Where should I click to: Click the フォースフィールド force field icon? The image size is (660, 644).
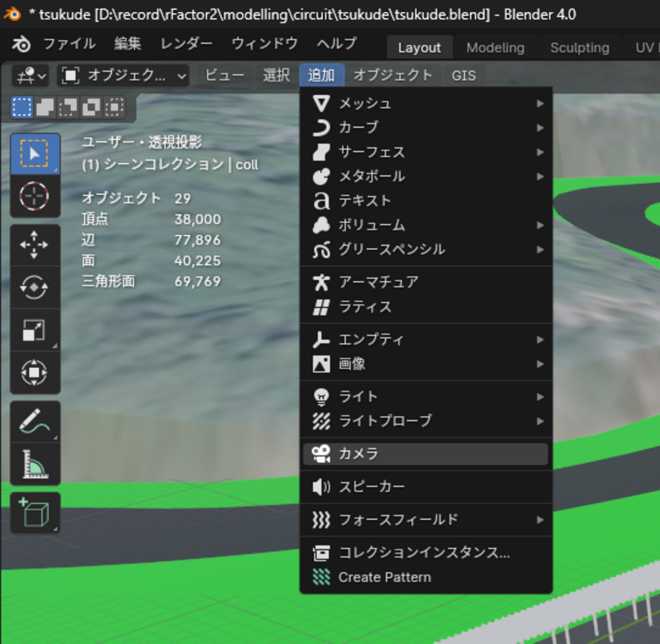click(321, 520)
